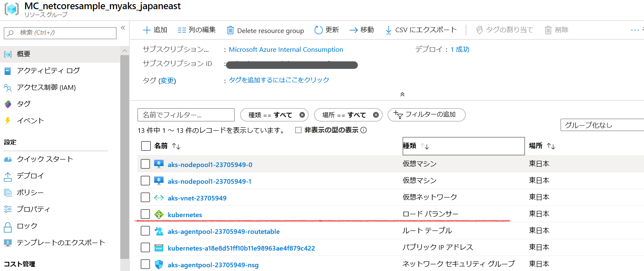Click VM icon for aks-nodepool1-23705949-0

(159, 164)
